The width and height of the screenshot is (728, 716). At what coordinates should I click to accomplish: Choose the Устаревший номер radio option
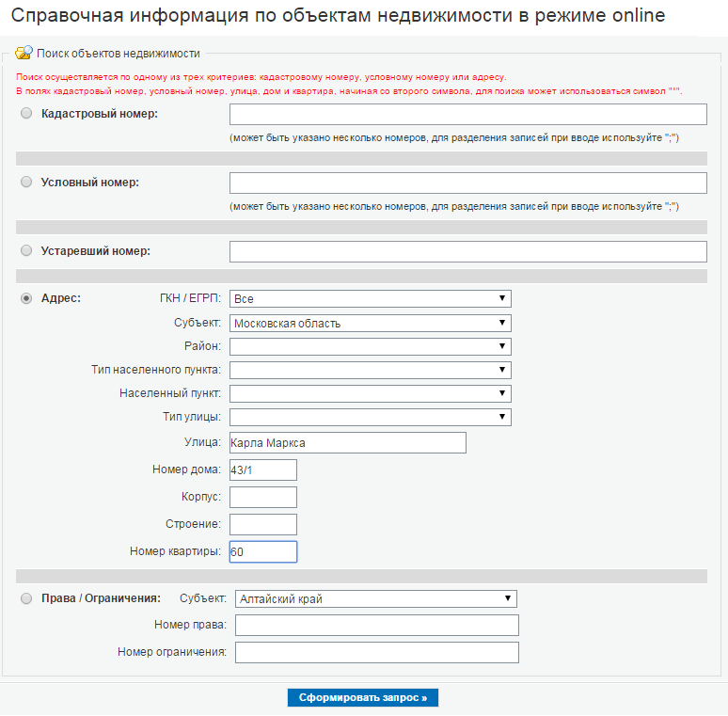pos(26,250)
